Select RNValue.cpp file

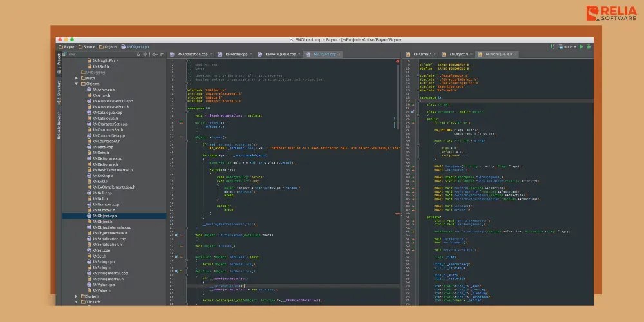tap(100, 285)
